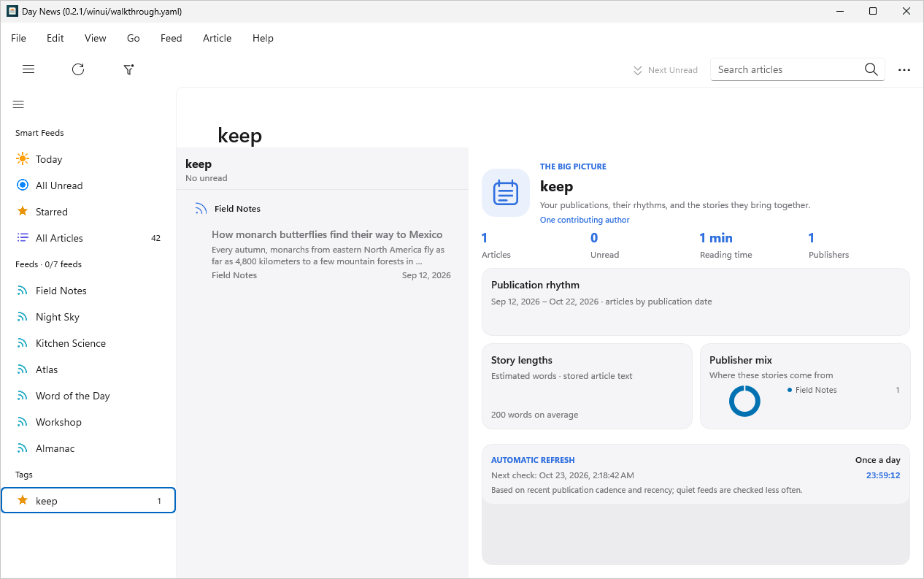Open the more options ellipsis menu
This screenshot has width=924, height=579.
coord(904,70)
